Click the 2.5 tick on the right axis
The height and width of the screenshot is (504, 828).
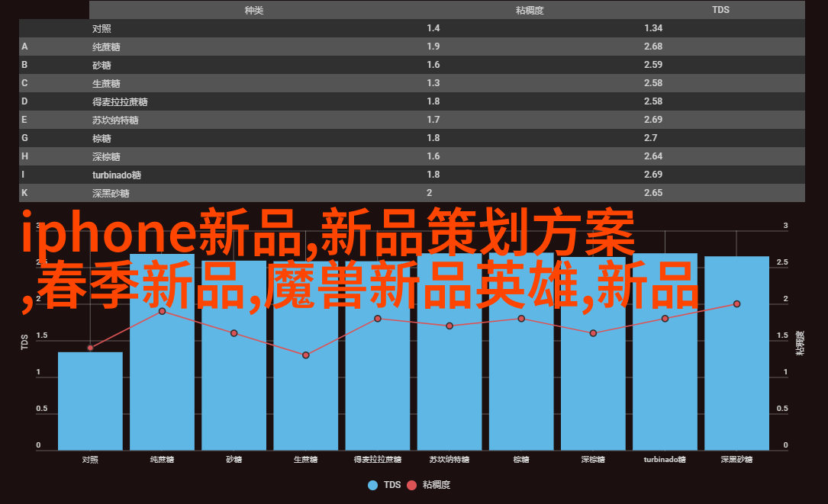point(782,262)
